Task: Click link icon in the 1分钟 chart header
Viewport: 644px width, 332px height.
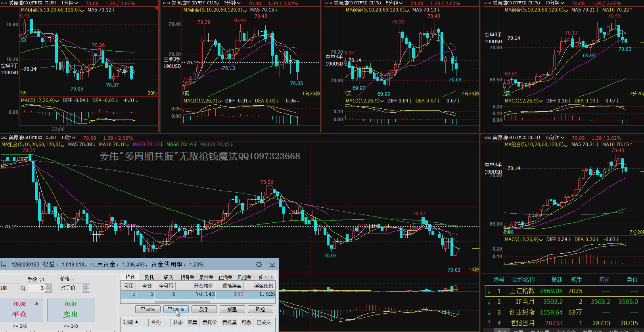Action: [x=4, y=3]
